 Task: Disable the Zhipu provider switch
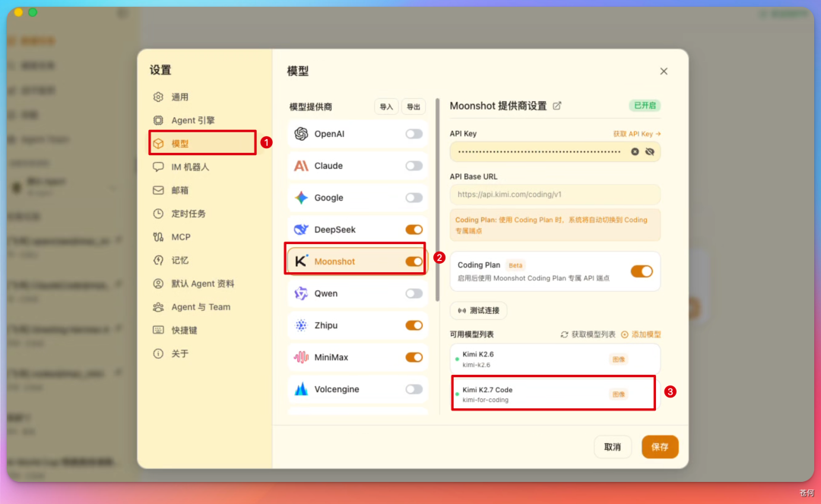(x=414, y=325)
